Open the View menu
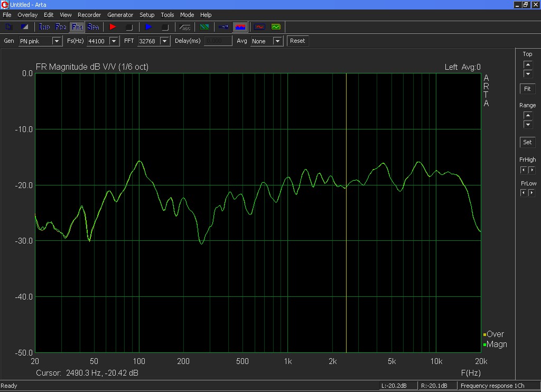Screen dimensions: 541x392 (66, 15)
